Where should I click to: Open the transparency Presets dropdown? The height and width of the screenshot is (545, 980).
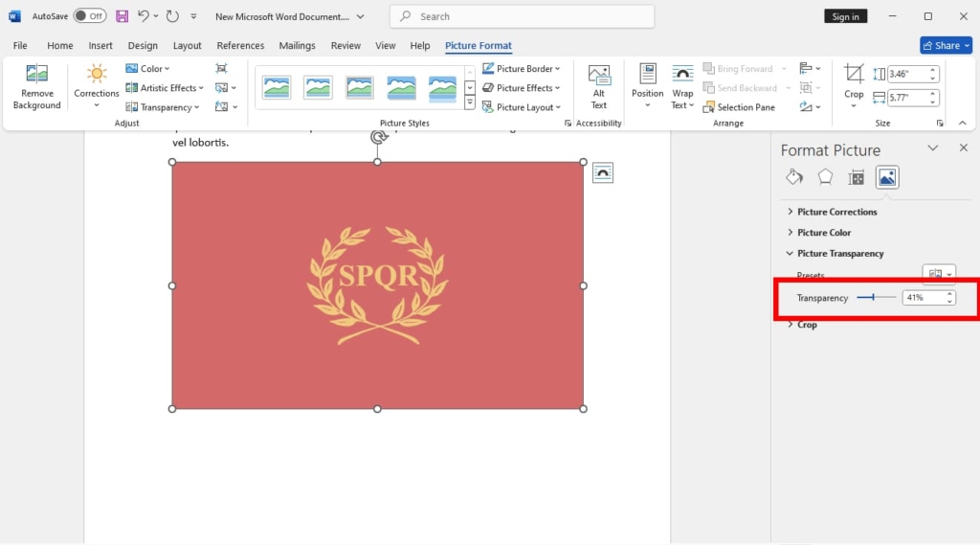[x=939, y=273]
